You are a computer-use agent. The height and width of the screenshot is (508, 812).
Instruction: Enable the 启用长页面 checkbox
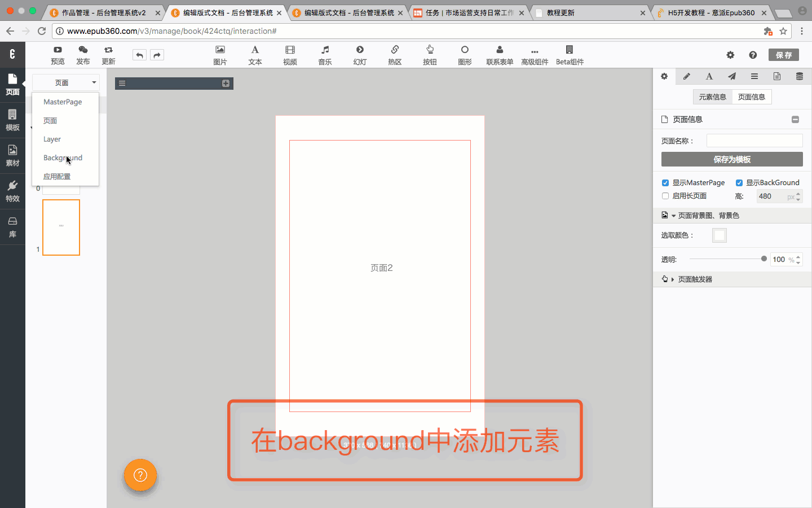(665, 196)
